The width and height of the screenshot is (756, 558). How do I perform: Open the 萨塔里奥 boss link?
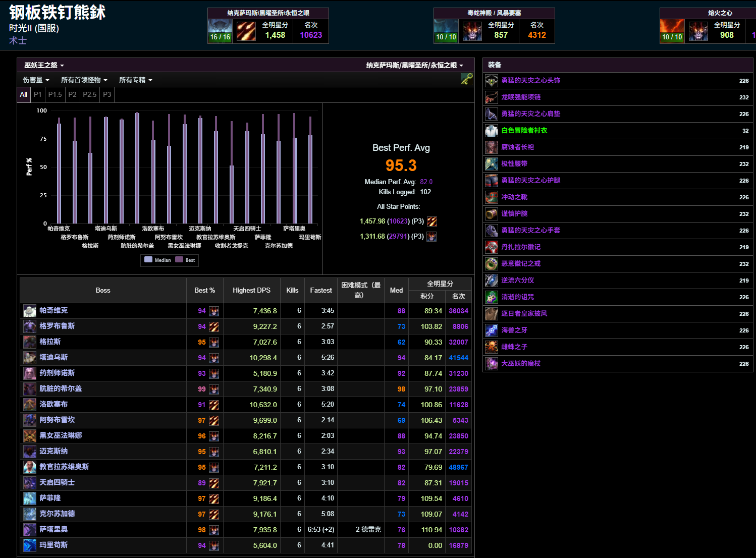[53, 529]
